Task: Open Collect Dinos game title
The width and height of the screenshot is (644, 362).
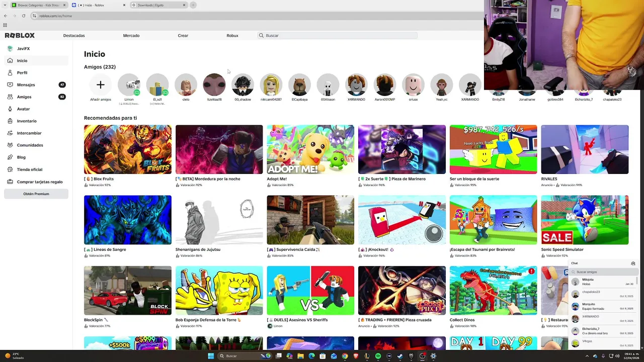Action: pyautogui.click(x=462, y=320)
